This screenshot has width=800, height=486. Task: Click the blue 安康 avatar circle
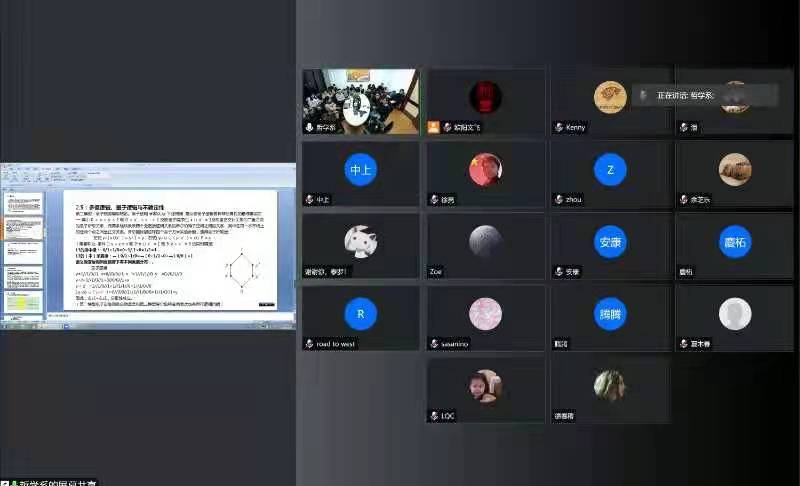610,241
